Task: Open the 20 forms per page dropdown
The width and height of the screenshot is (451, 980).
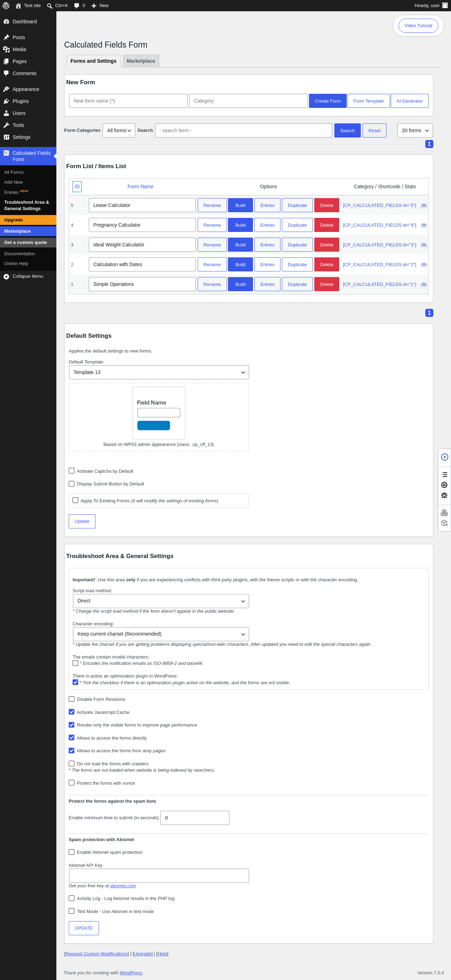Action: point(415,130)
